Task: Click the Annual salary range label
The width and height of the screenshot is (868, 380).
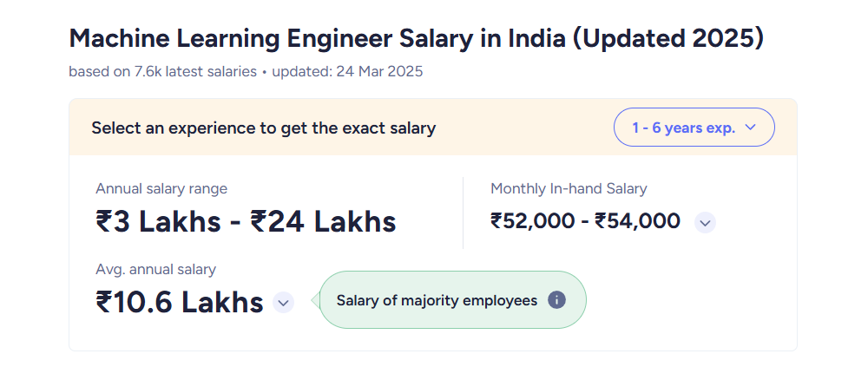Action: (x=161, y=188)
